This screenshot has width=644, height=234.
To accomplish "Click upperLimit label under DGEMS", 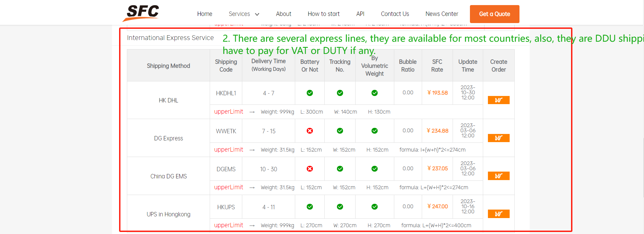I will click(229, 187).
